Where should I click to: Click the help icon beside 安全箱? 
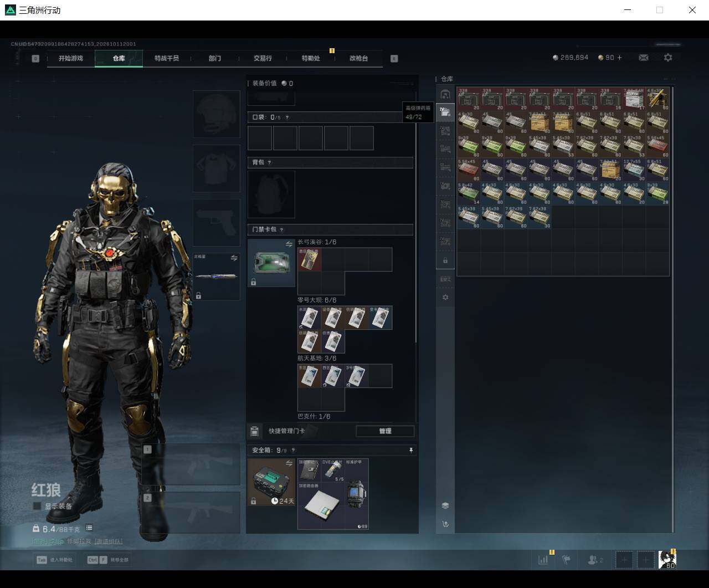click(293, 451)
